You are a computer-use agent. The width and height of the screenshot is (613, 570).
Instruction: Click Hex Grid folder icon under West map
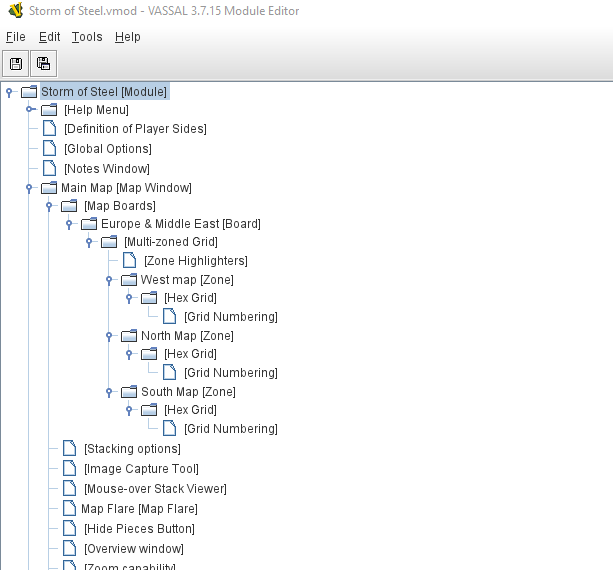click(149, 298)
